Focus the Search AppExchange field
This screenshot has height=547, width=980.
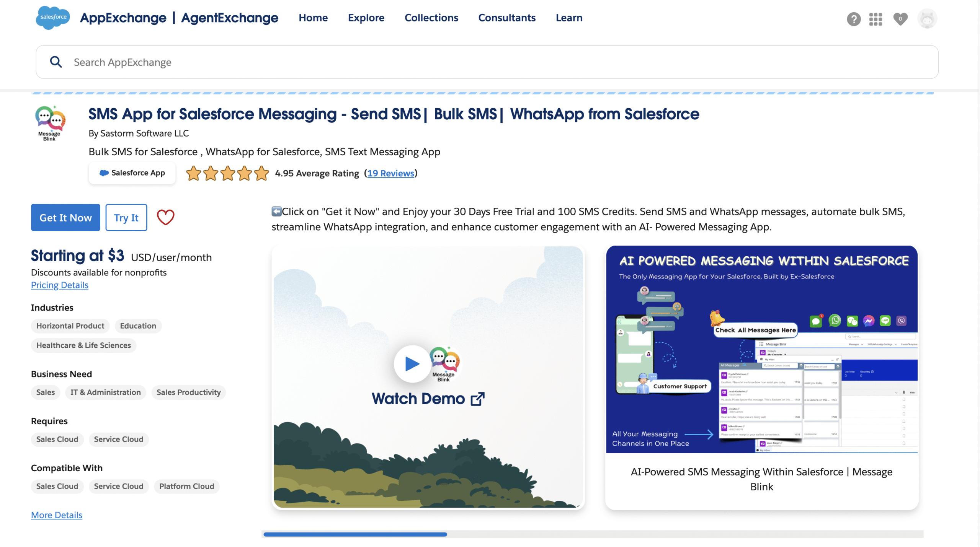coord(487,62)
